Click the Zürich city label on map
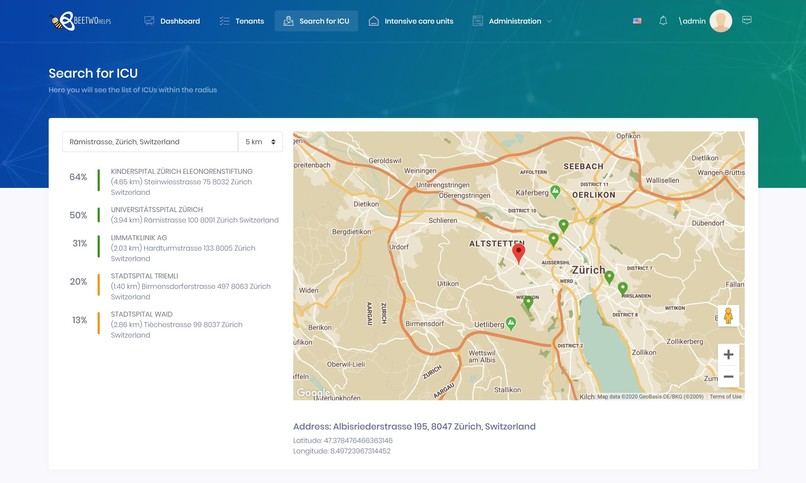The width and height of the screenshot is (806, 483). coord(589,270)
